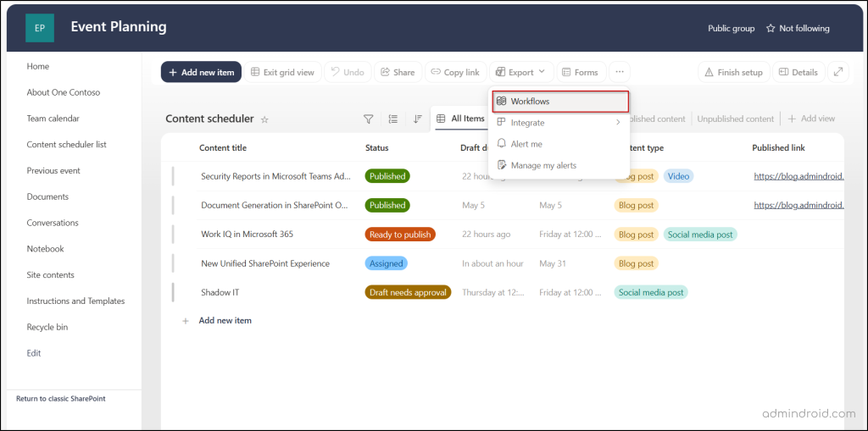Go to Home in the side navigation
The image size is (868, 431).
pos(37,66)
